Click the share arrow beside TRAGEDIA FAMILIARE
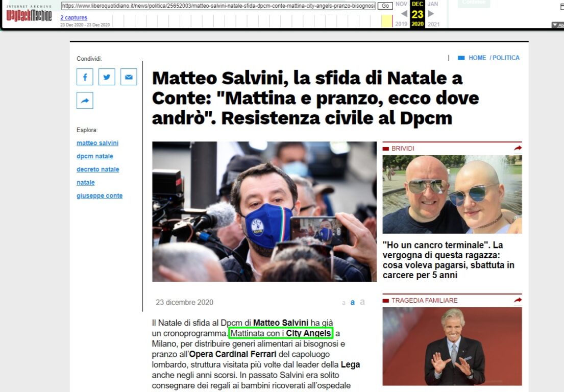This screenshot has height=392, width=564. (518, 300)
